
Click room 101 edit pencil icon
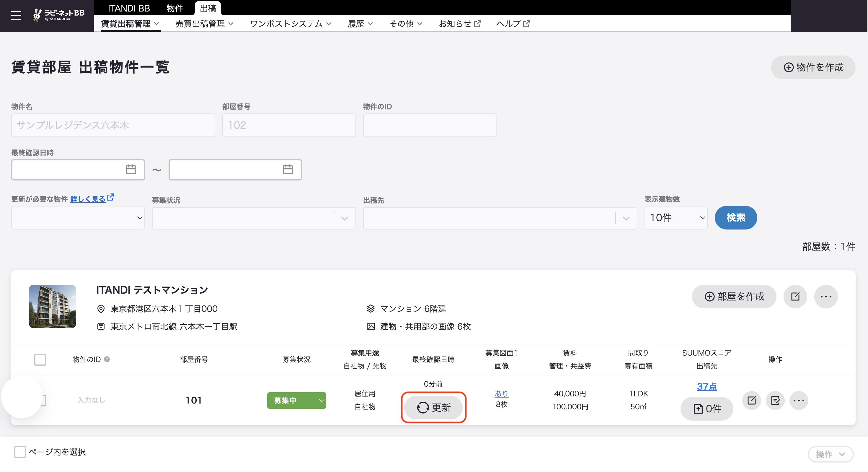(751, 401)
